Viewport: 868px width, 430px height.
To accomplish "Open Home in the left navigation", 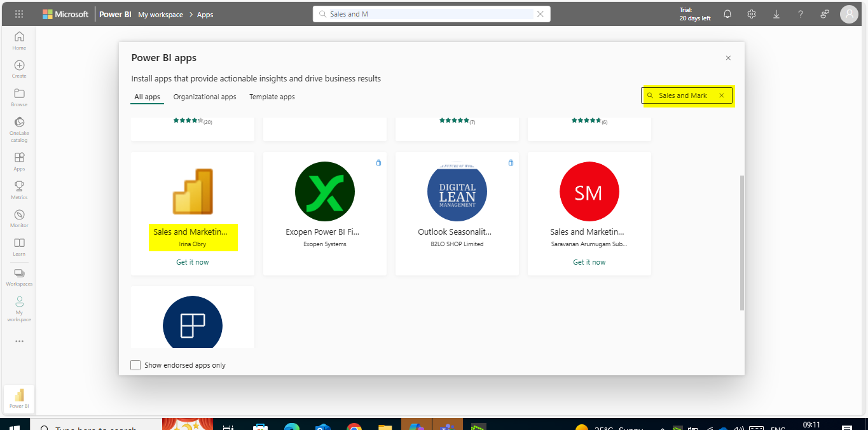I will click(19, 41).
